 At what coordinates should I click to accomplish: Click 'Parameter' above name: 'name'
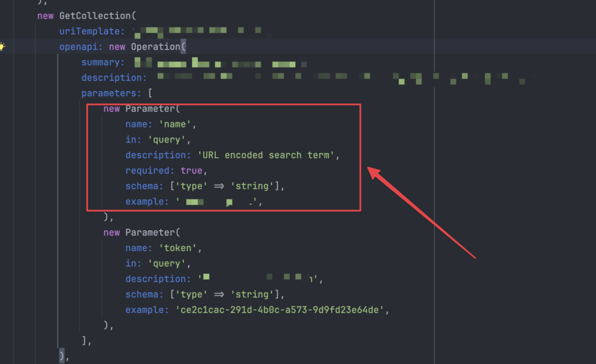click(x=150, y=109)
